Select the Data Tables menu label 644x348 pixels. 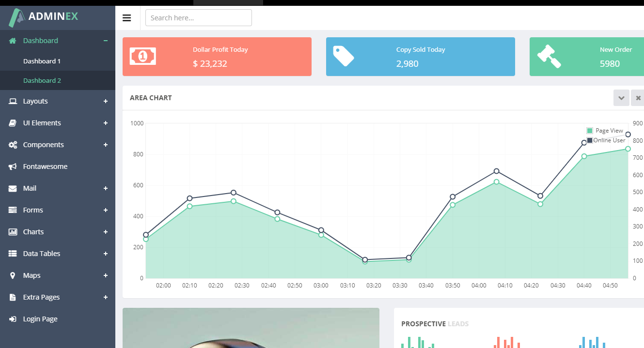click(42, 254)
